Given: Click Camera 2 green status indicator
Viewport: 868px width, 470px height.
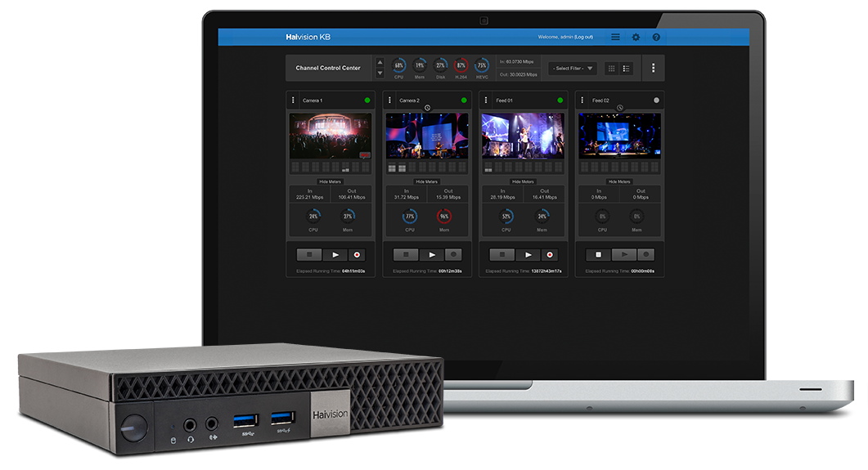Looking at the screenshot, I should [x=464, y=100].
